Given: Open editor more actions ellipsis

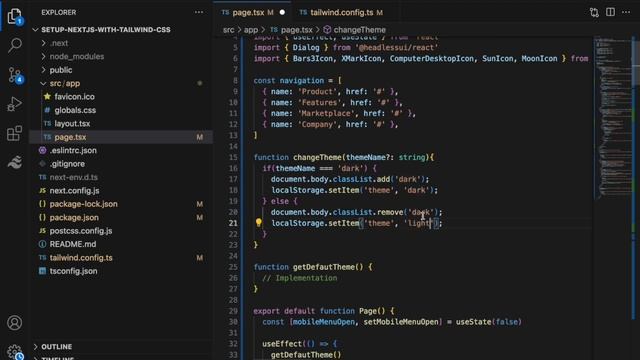Looking at the screenshot, I should [626, 12].
